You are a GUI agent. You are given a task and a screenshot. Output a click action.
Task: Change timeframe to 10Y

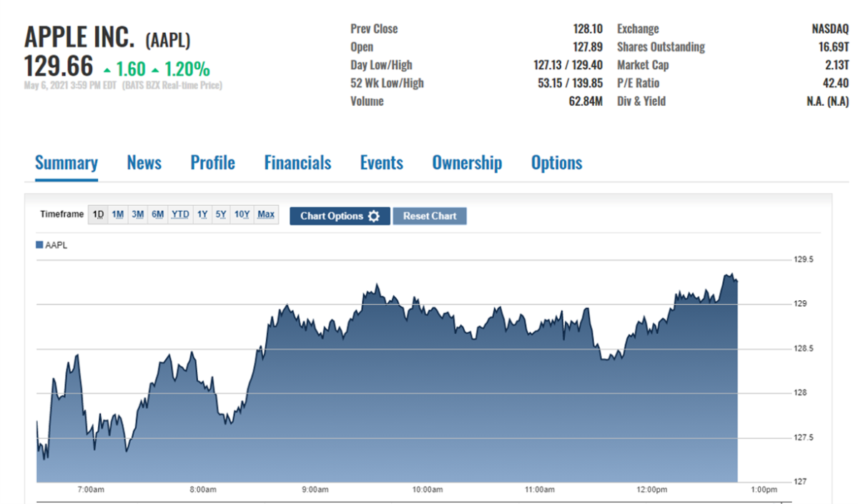242,214
